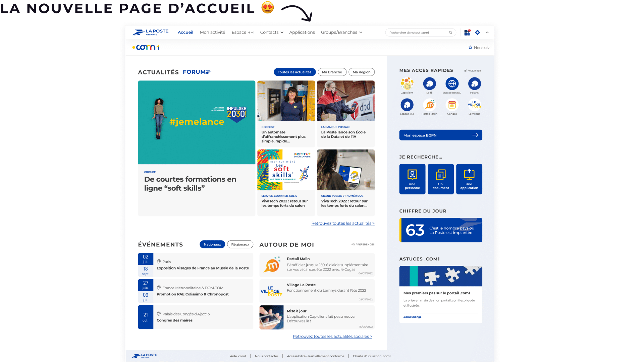
Task: Open Aide .com1 footer link
Action: tap(238, 356)
